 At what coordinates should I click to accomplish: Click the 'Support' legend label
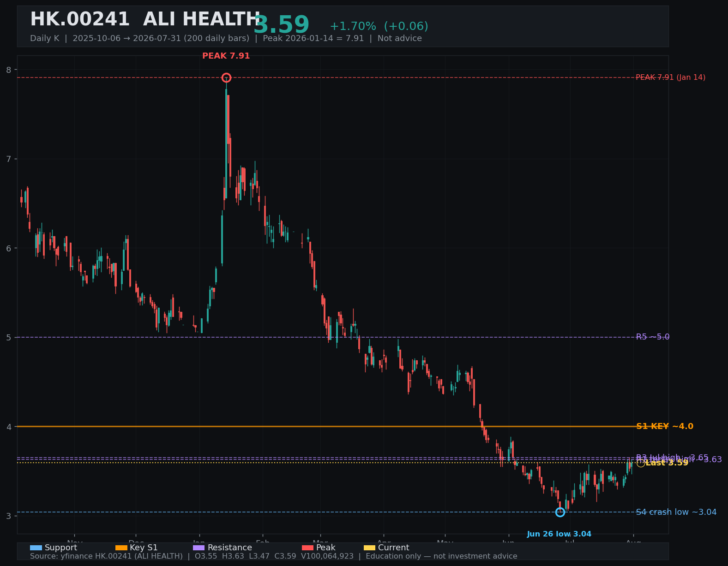pyautogui.click(x=61, y=548)
